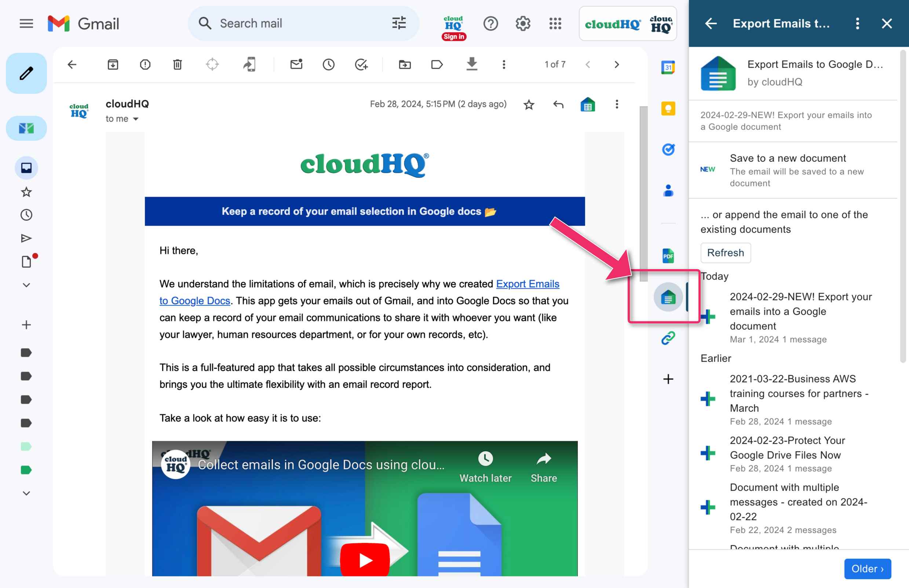Click Export to Google Docs icon in message header
Image resolution: width=909 pixels, height=588 pixels.
point(587,104)
